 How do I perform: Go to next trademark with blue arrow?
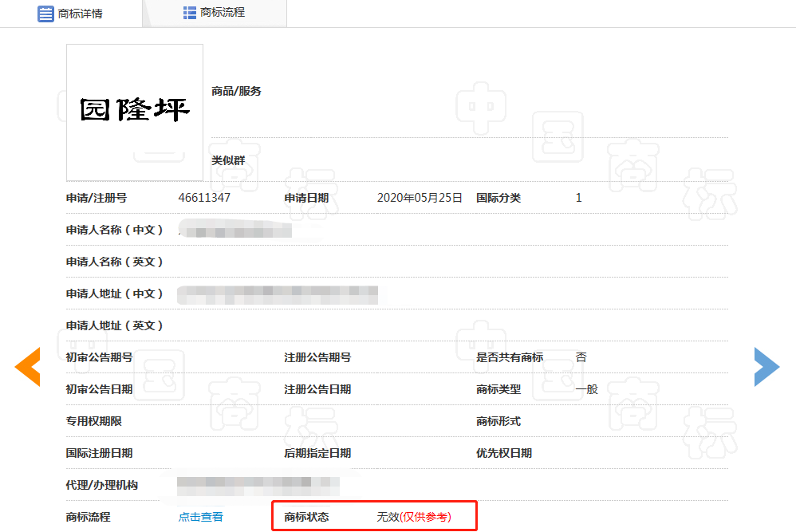click(x=766, y=367)
